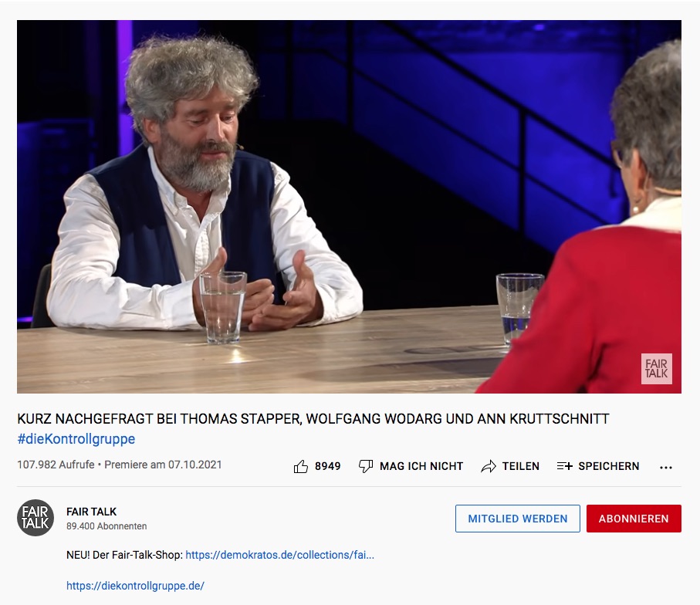Click the video player to toggle playback

(x=349, y=207)
